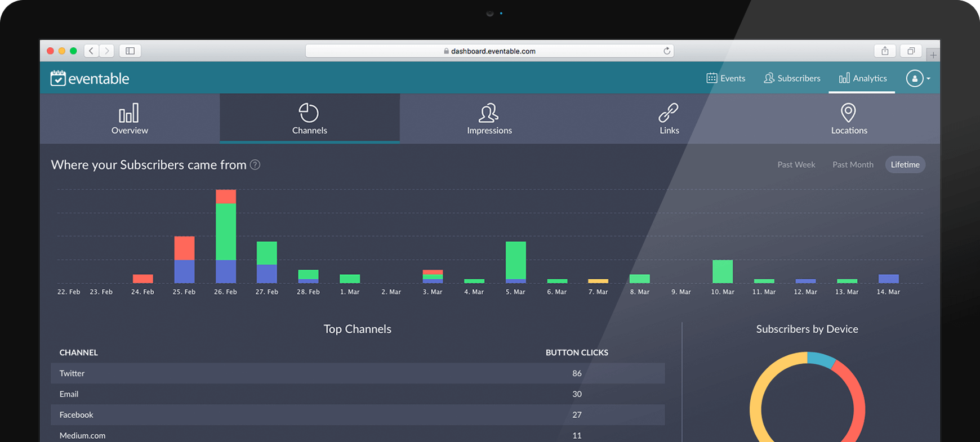Click the 28. Feb bar
Viewport: 980px width, 442px height.
pos(309,276)
